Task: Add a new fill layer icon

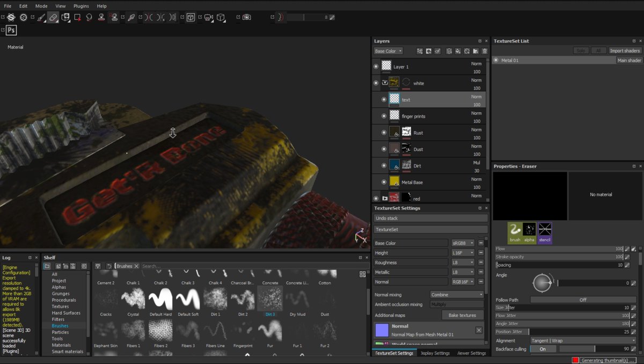Action: pos(458,51)
